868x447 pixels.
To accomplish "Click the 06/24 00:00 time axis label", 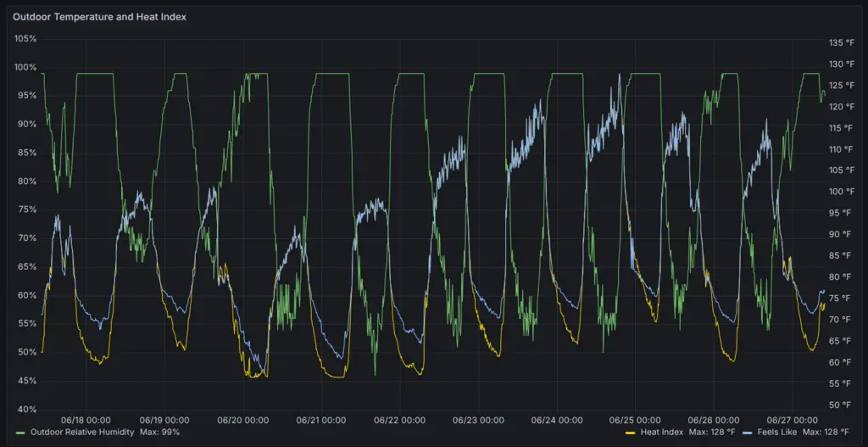I will 557,420.
